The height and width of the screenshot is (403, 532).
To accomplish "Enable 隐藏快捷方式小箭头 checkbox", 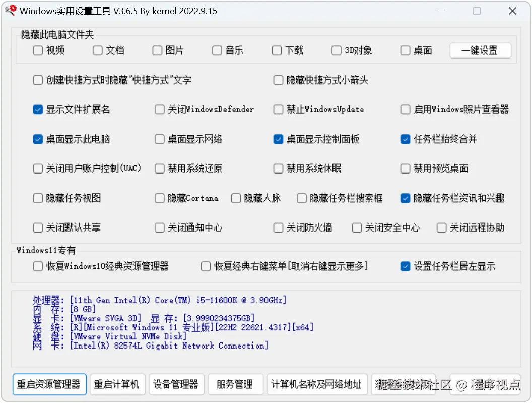I will 278,80.
